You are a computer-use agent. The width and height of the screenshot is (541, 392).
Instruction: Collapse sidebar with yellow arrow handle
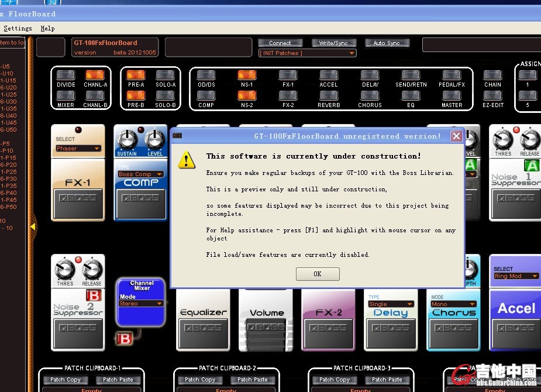(33, 226)
